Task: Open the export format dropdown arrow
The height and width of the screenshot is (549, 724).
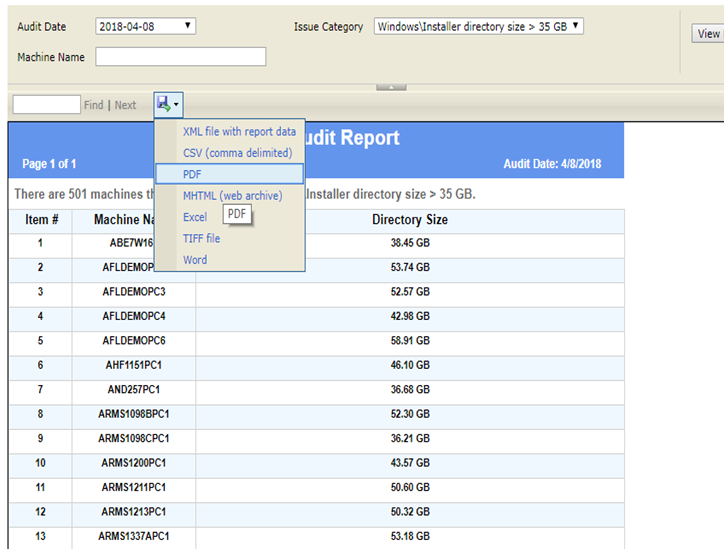Action: point(176,105)
